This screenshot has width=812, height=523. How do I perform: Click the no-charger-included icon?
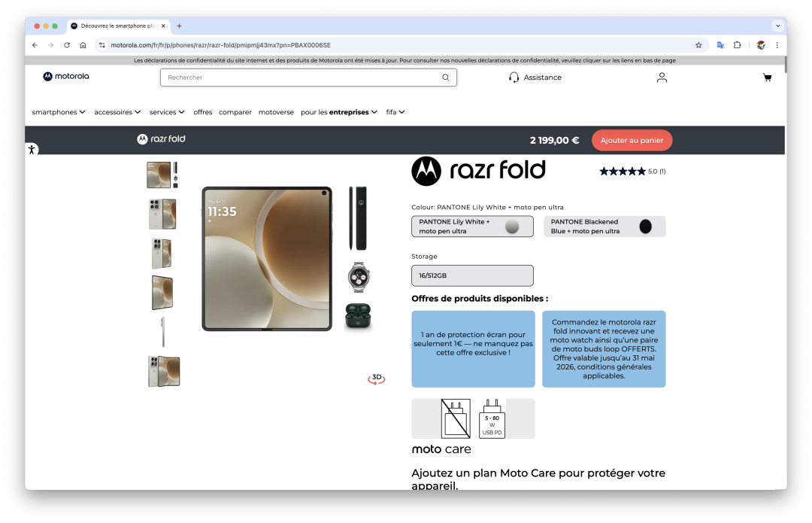click(x=456, y=418)
